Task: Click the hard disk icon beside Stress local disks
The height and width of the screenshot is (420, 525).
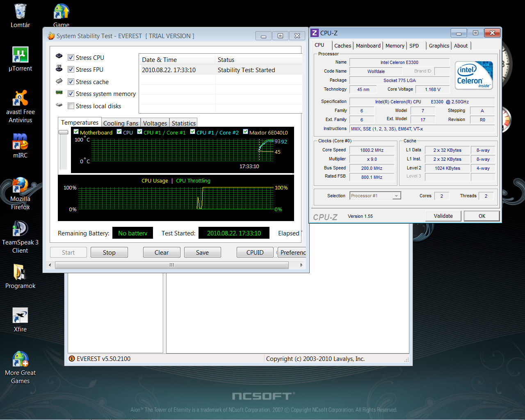Action: pos(59,105)
